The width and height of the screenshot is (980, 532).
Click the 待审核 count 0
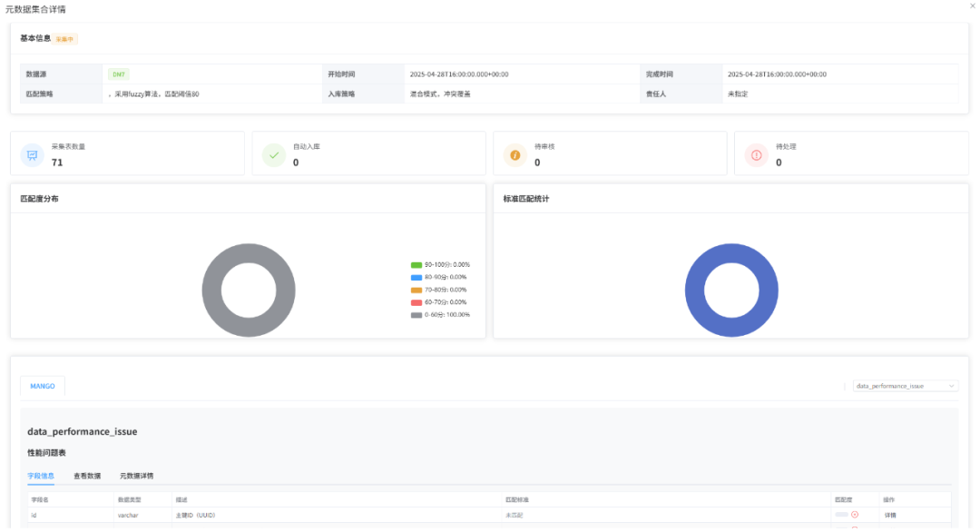(x=537, y=163)
